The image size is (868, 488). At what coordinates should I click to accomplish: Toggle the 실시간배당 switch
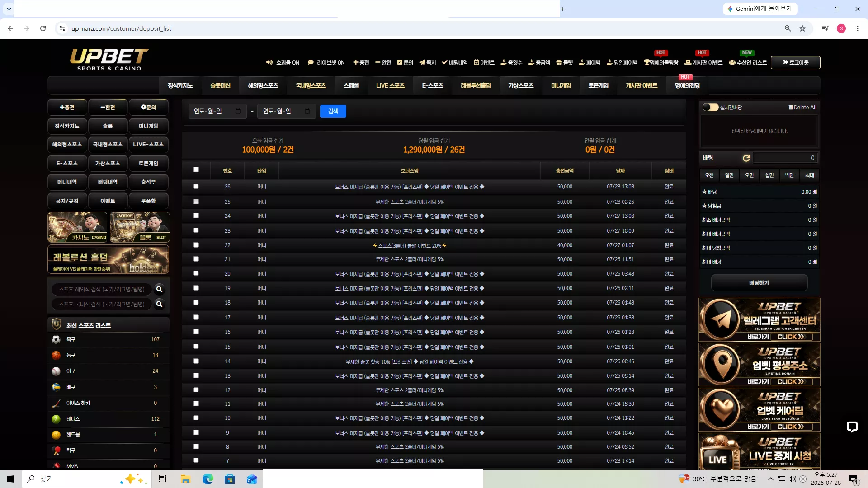point(710,108)
